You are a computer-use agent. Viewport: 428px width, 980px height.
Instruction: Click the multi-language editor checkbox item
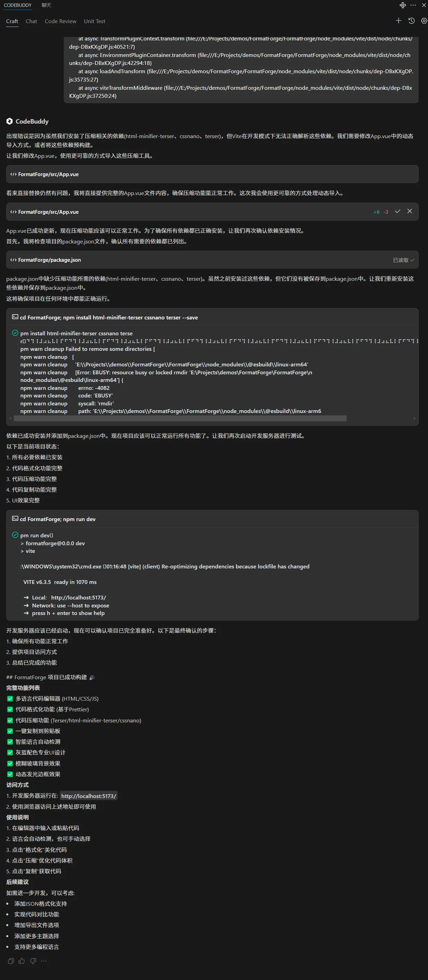pos(10,699)
